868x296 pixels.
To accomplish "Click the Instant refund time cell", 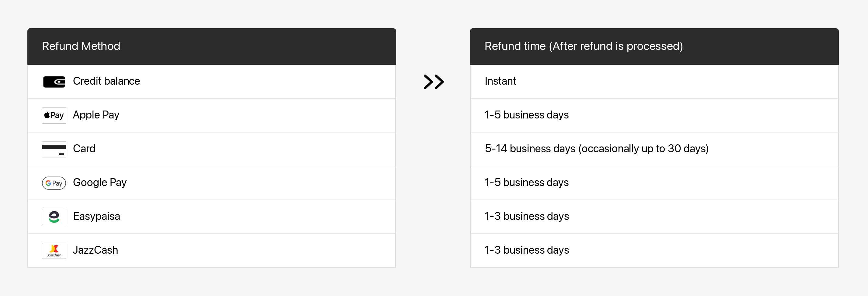I will coord(500,81).
